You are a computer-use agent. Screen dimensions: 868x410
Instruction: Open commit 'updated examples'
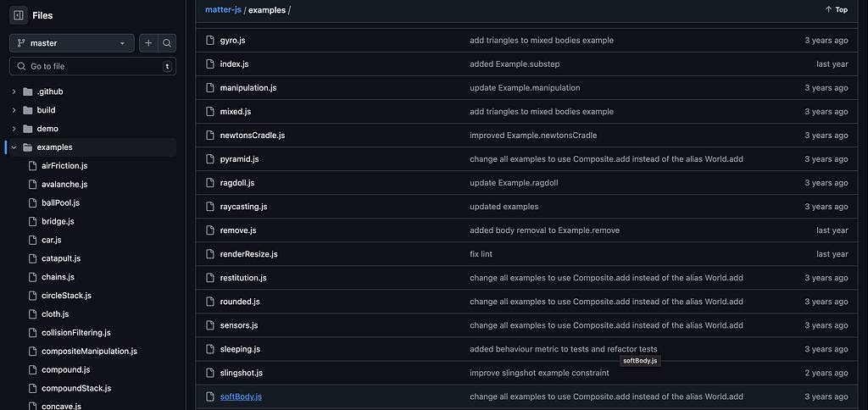point(504,207)
